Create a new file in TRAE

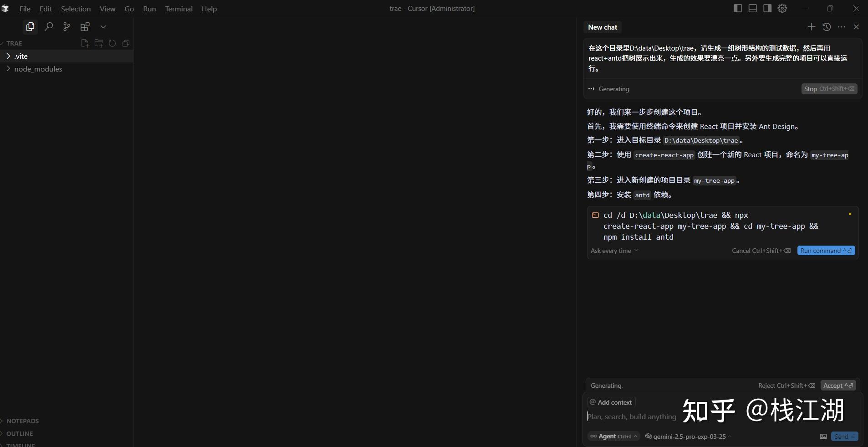[85, 43]
